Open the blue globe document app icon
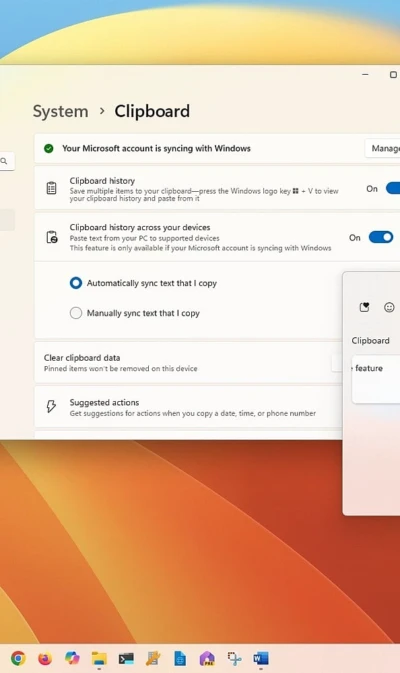 [180, 658]
